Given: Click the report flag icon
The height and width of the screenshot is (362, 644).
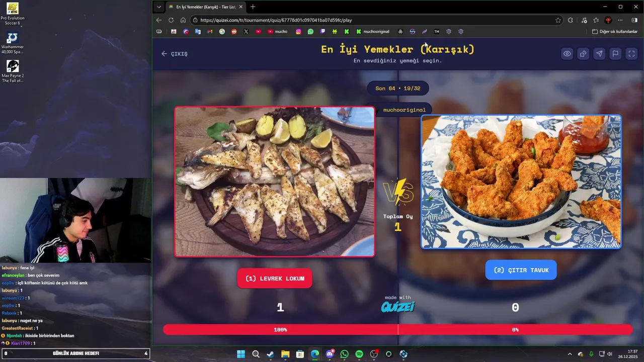Looking at the screenshot, I should click(x=615, y=54).
